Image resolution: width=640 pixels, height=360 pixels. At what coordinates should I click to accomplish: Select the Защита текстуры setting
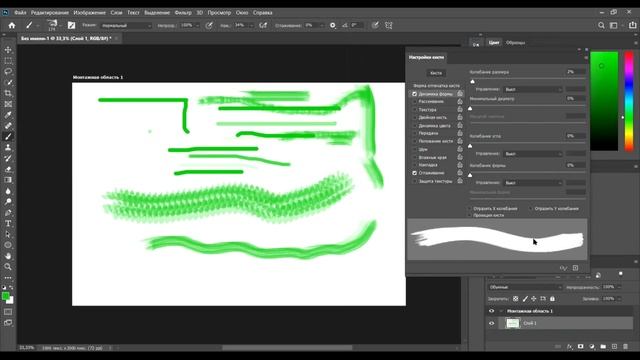[435, 181]
